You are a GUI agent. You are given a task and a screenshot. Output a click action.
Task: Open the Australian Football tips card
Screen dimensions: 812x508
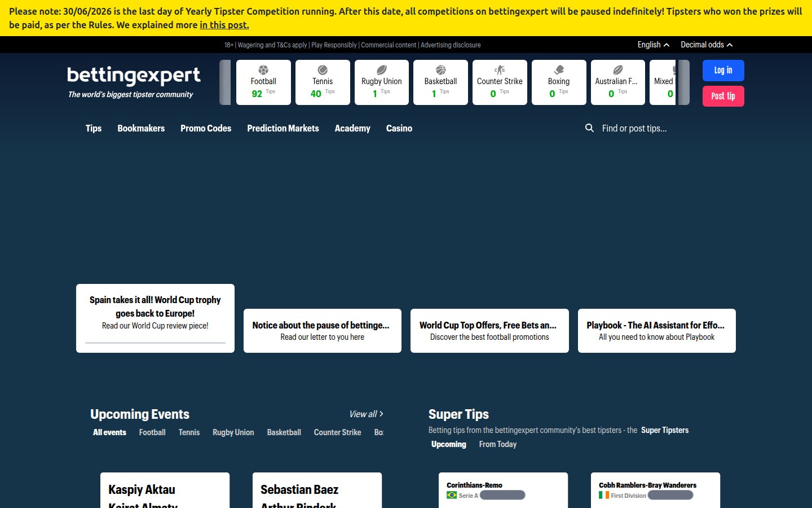pos(617,82)
